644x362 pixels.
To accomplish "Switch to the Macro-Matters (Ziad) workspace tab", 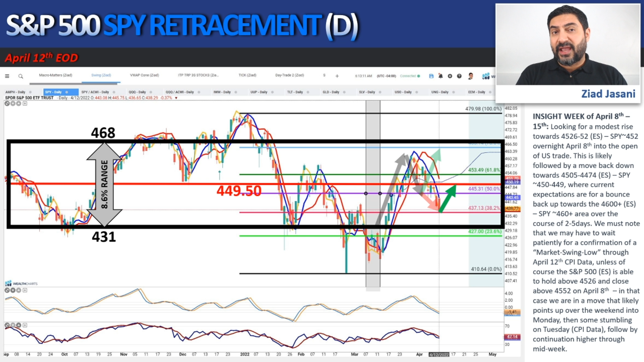I will coord(55,75).
